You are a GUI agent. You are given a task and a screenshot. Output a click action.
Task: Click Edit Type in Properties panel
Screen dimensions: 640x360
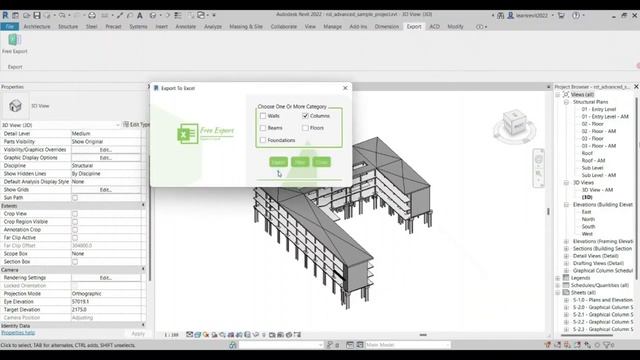137,124
